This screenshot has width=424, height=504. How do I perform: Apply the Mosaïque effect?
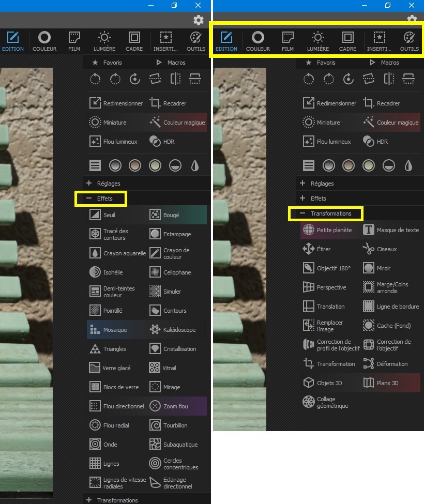108,329
